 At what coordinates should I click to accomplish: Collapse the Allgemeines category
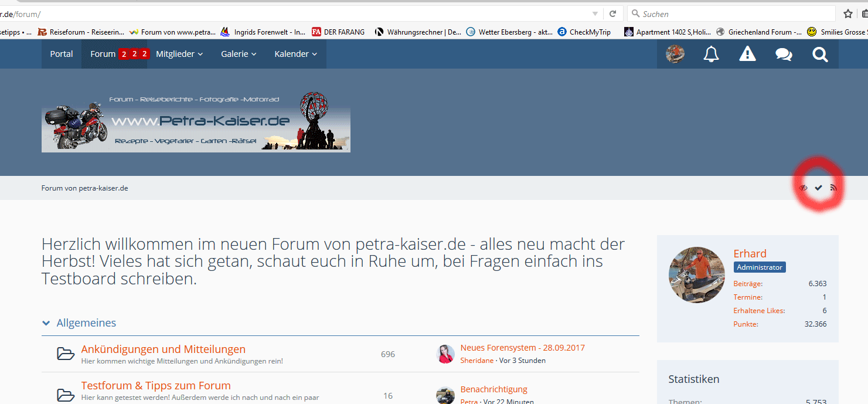[x=46, y=323]
